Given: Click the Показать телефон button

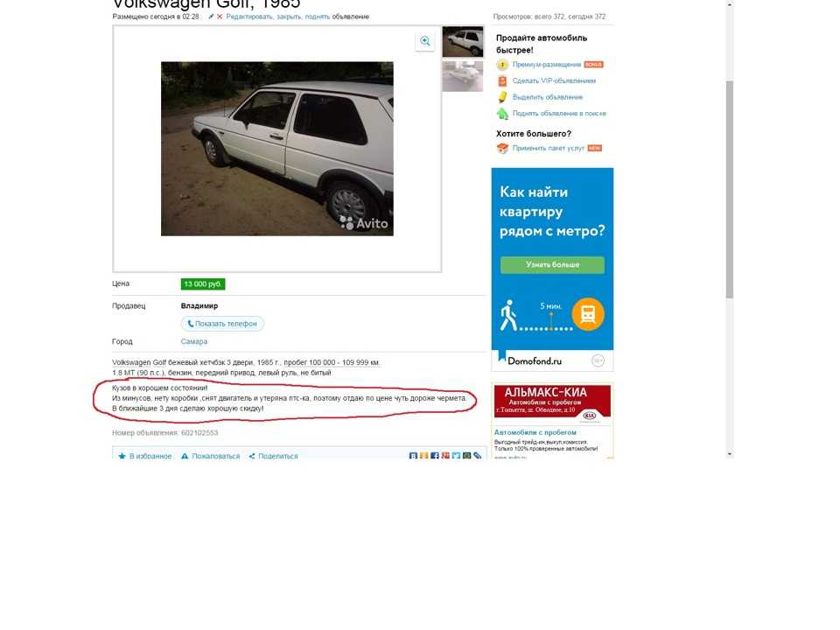Looking at the screenshot, I should [x=222, y=324].
